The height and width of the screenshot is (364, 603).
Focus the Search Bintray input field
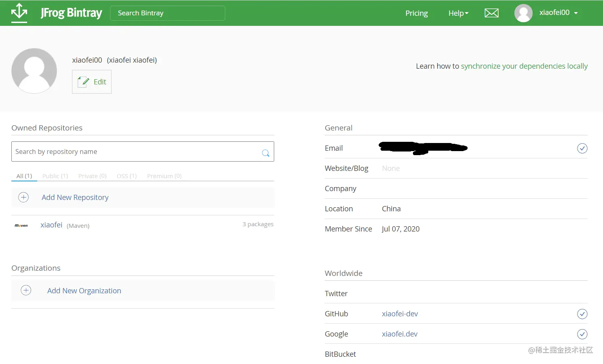[167, 13]
